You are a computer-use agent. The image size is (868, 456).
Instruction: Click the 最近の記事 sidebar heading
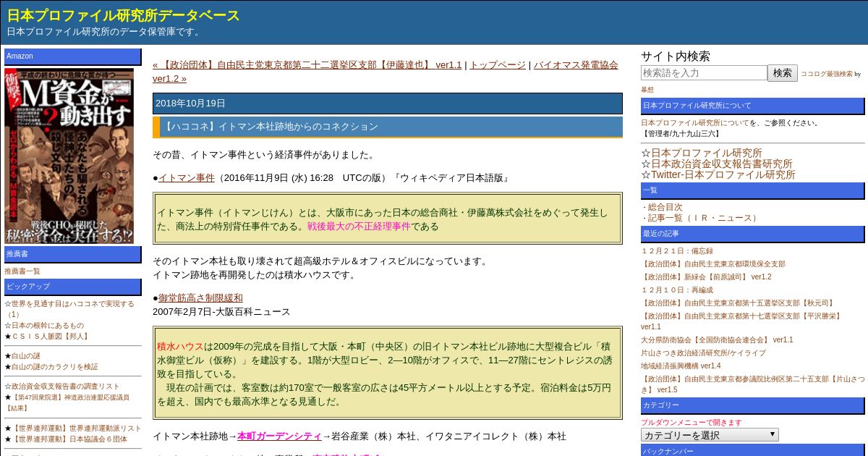[752, 234]
